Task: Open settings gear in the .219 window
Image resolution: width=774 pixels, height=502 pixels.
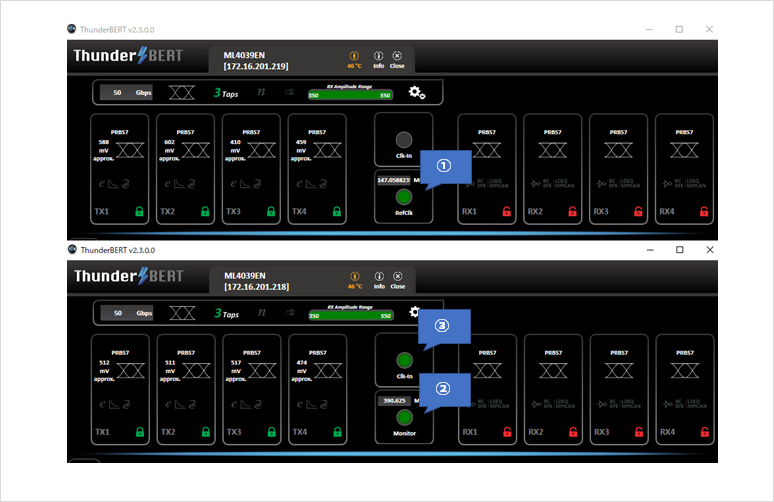Action: pyautogui.click(x=417, y=92)
